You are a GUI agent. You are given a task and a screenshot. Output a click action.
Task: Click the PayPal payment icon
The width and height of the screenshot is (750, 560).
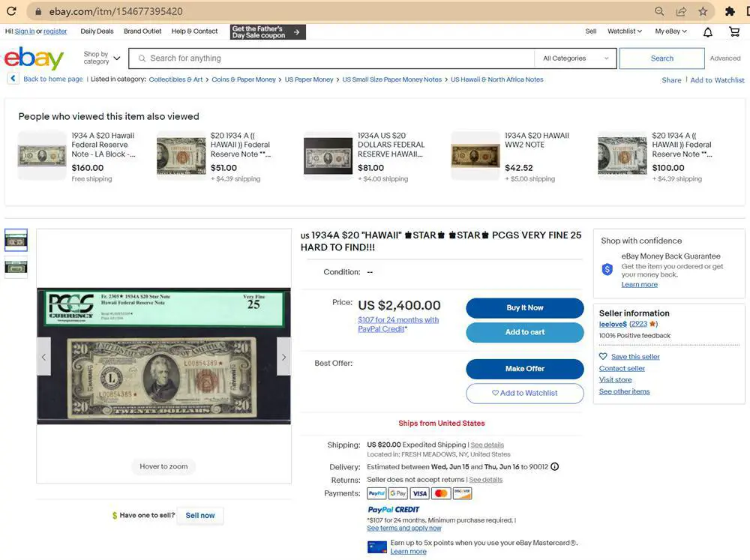coord(376,493)
